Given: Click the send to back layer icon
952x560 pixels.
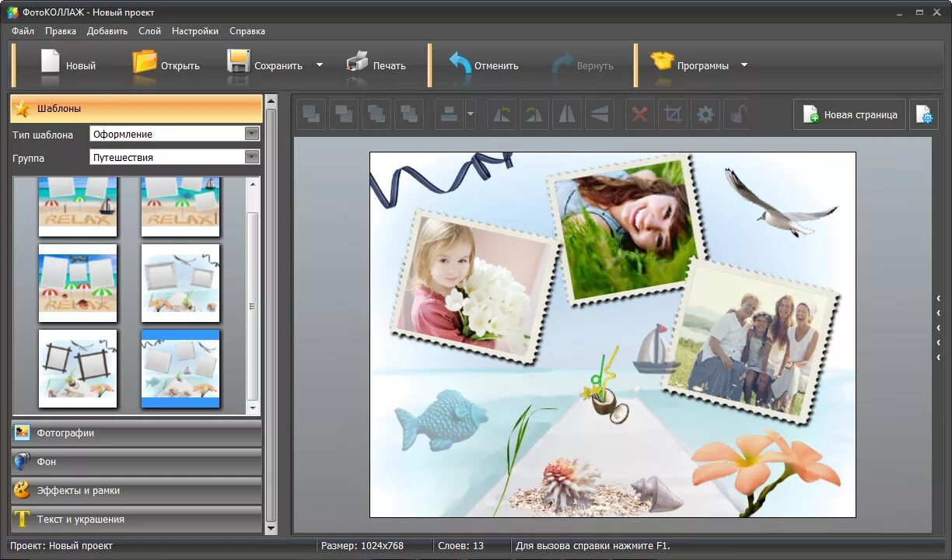Looking at the screenshot, I should (x=408, y=114).
